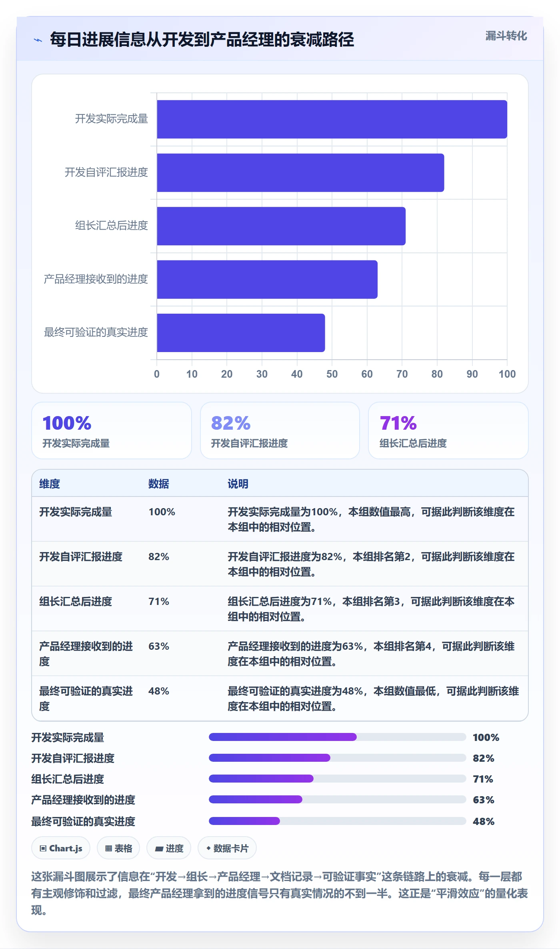Click the 组长汇总后进度 bar in chart
The image size is (560, 949).
(x=281, y=226)
